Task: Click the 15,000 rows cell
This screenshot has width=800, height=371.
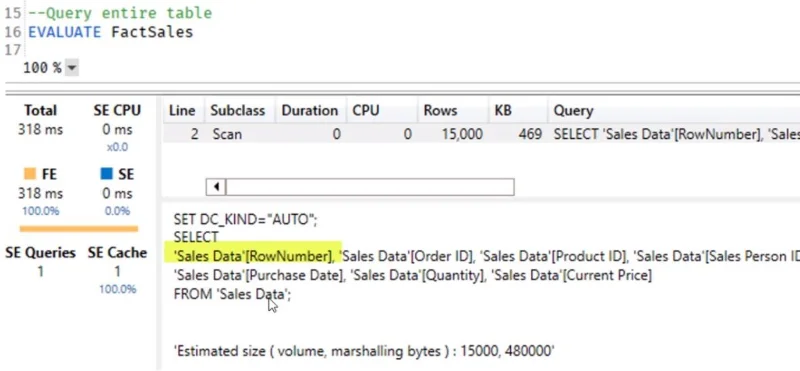Action: point(462,134)
